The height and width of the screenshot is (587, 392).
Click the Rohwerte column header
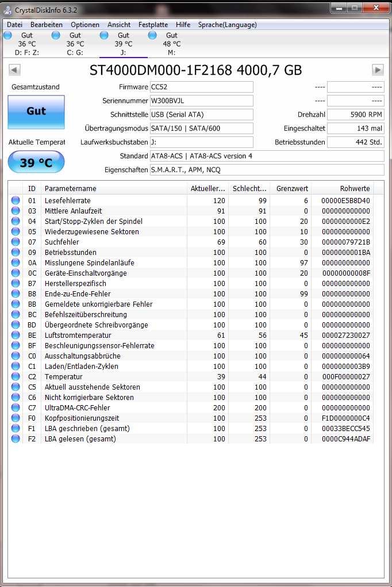pyautogui.click(x=342, y=189)
